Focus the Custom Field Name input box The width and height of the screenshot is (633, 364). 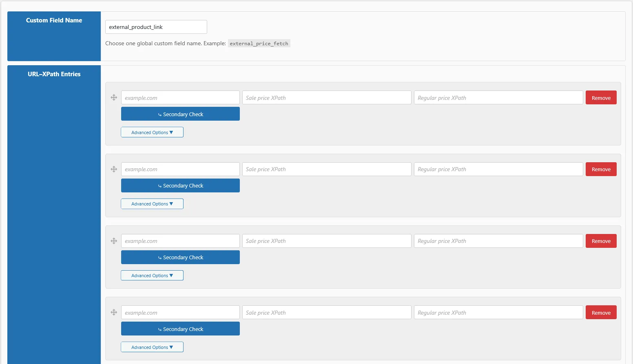click(x=156, y=27)
